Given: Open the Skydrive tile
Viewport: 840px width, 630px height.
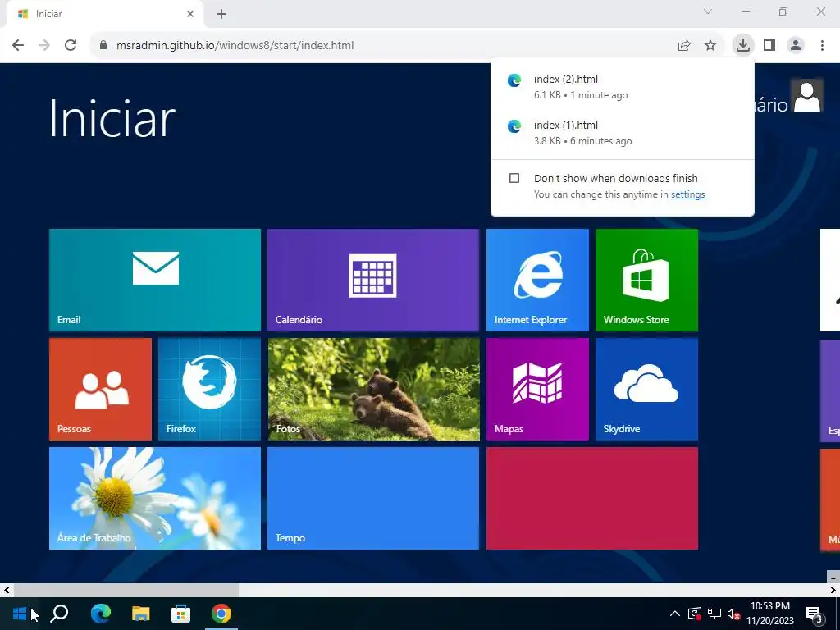Looking at the screenshot, I should click(646, 390).
